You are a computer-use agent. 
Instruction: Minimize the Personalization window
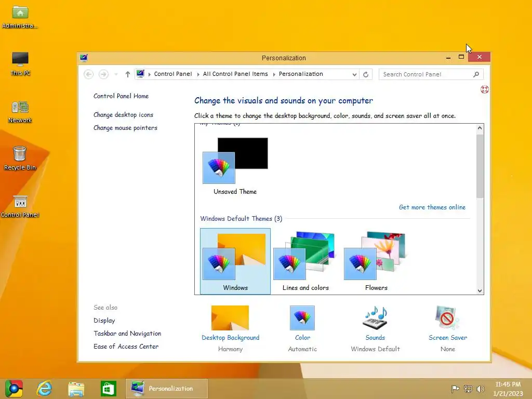[x=448, y=57]
